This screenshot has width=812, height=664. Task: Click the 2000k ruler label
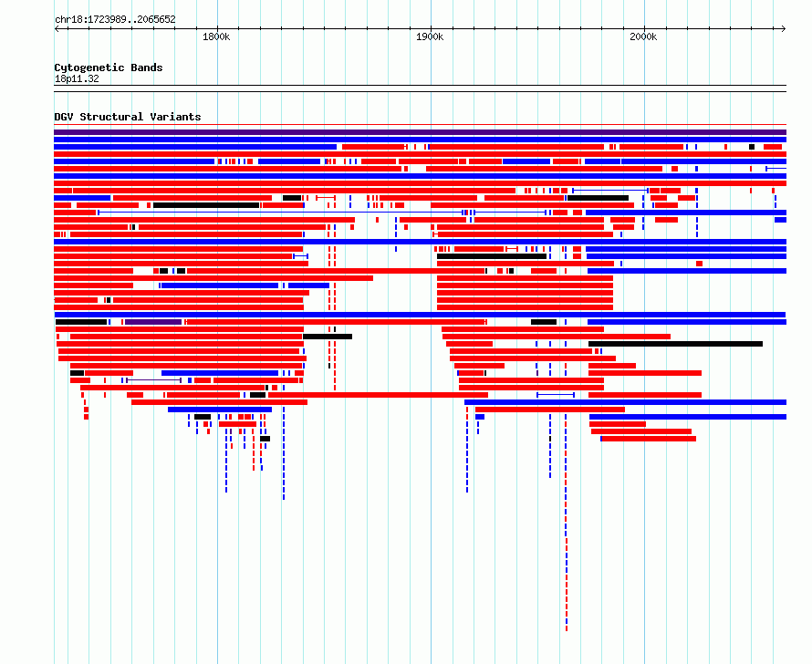pos(643,36)
